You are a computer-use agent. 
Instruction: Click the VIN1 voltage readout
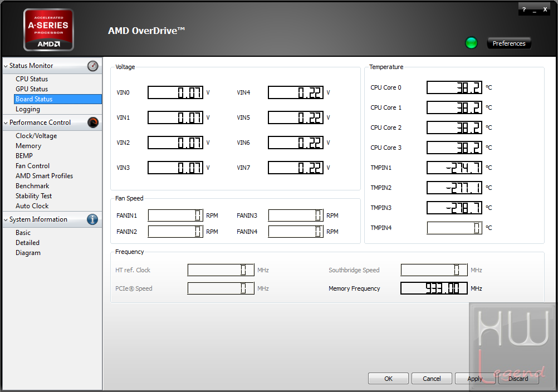point(175,117)
